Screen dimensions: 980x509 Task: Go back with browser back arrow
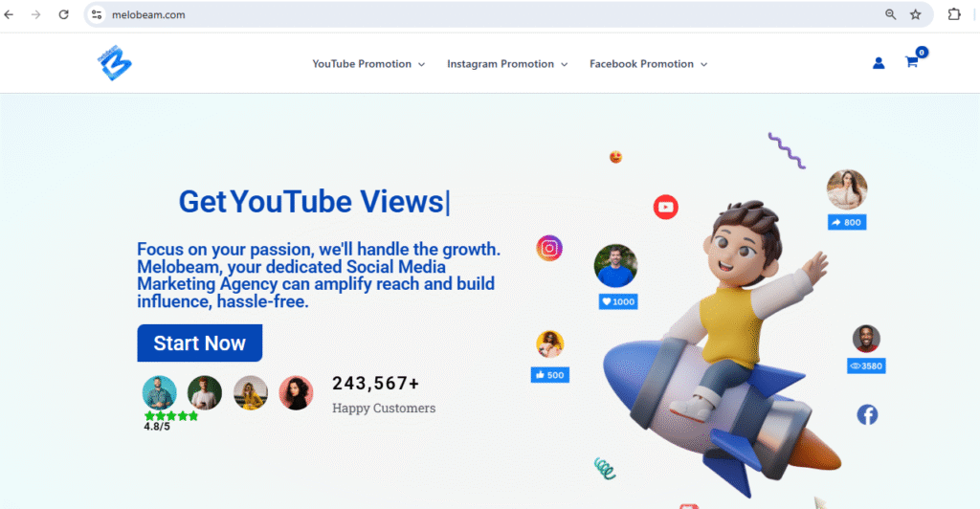click(9, 14)
